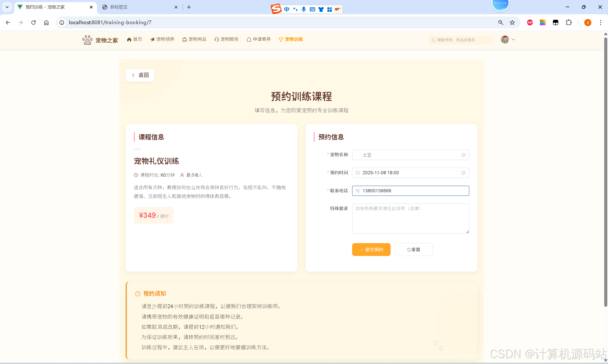
Task: Click the page vertical scrollbar thumb
Action: 605,172
